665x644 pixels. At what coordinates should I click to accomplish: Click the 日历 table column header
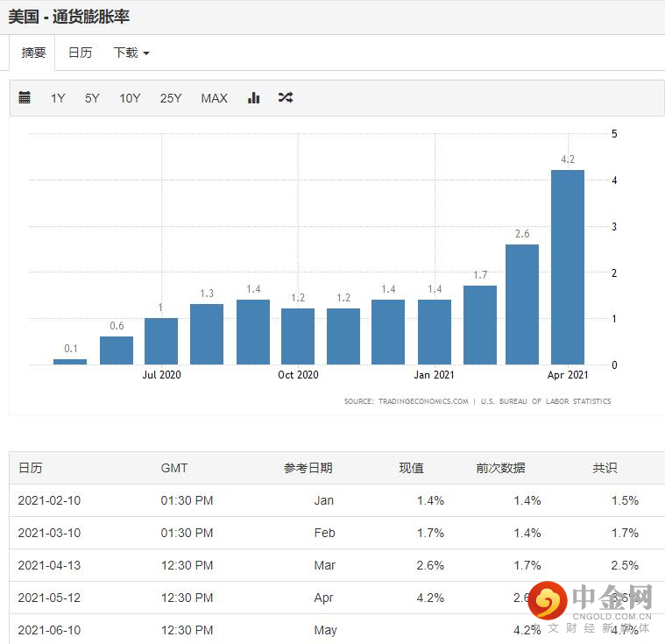31,468
